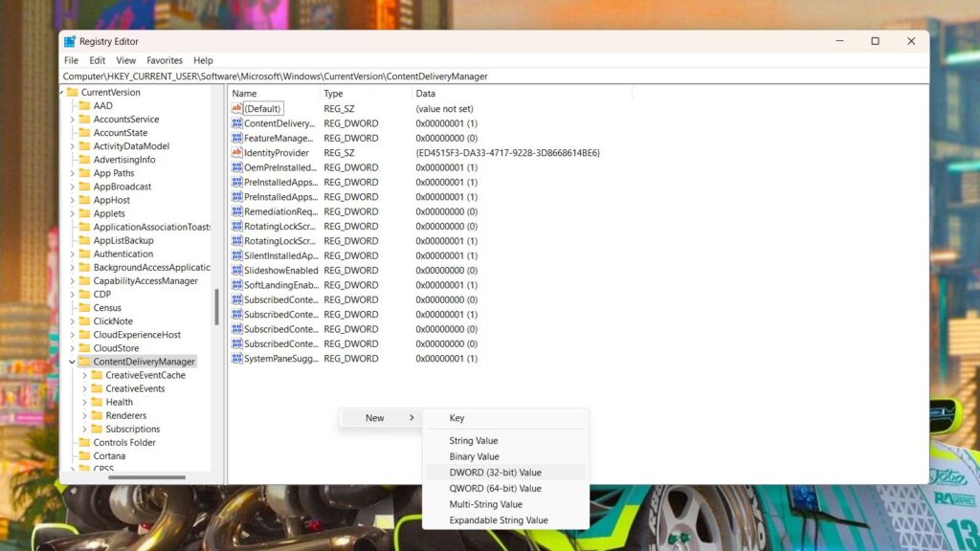The image size is (980, 551).
Task: Click the RemediationReq... DWORD value icon
Action: tap(236, 211)
